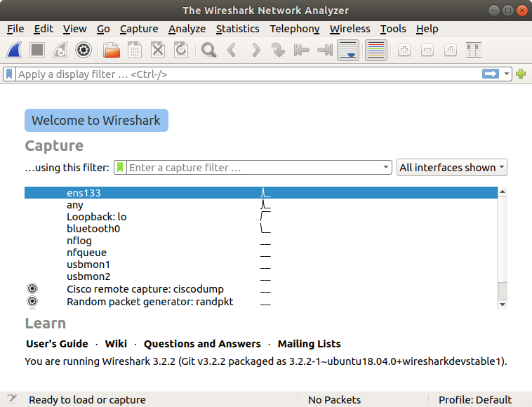
Task: Open the All interfaces shown dropdown
Action: pos(452,167)
